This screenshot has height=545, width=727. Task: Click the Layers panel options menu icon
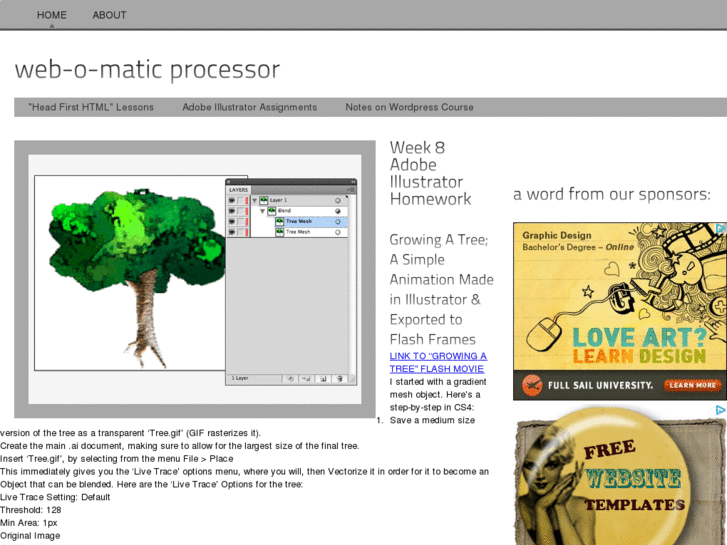click(350, 189)
